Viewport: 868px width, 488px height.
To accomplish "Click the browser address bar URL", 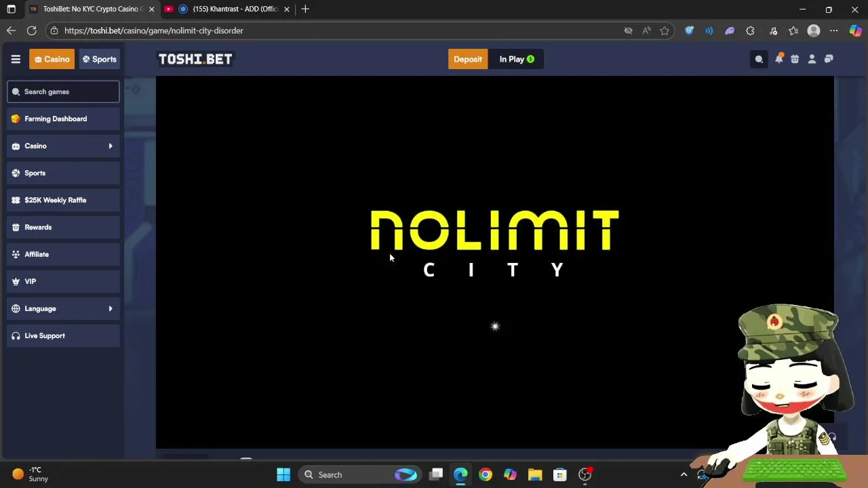I will coord(154,30).
